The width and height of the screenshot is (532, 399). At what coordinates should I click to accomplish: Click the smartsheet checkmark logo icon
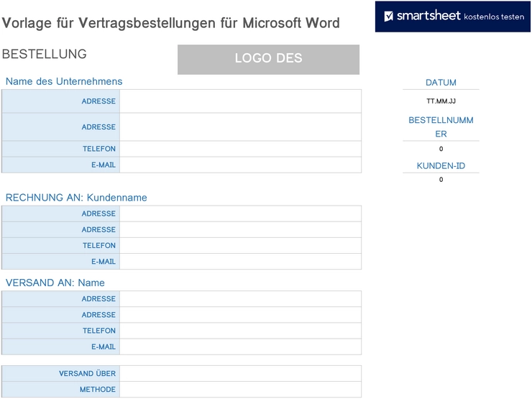(388, 16)
